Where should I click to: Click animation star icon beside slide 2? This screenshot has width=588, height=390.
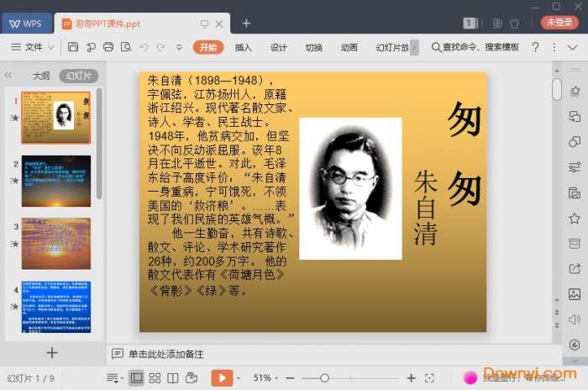pyautogui.click(x=14, y=181)
